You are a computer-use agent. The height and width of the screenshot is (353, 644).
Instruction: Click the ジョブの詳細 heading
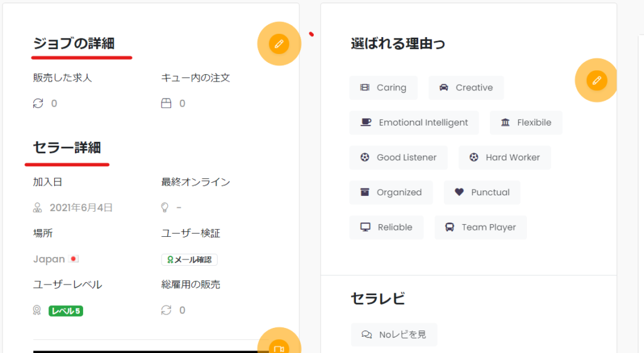(74, 43)
